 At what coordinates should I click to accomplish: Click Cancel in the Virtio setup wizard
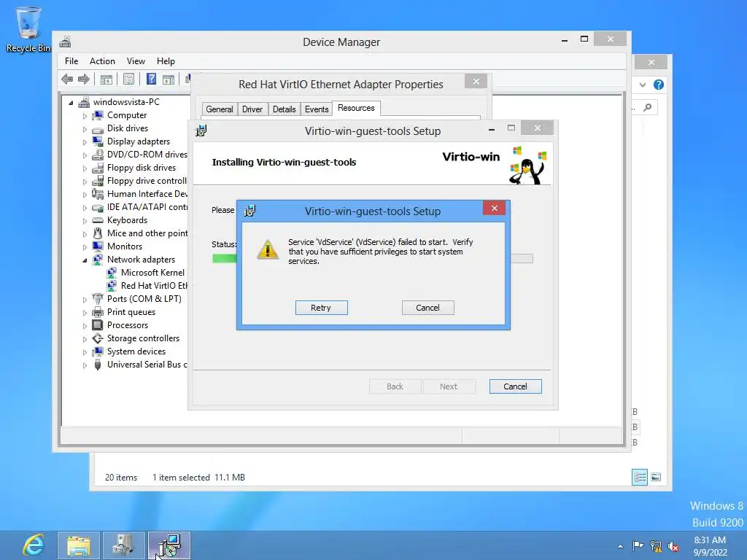click(x=516, y=386)
